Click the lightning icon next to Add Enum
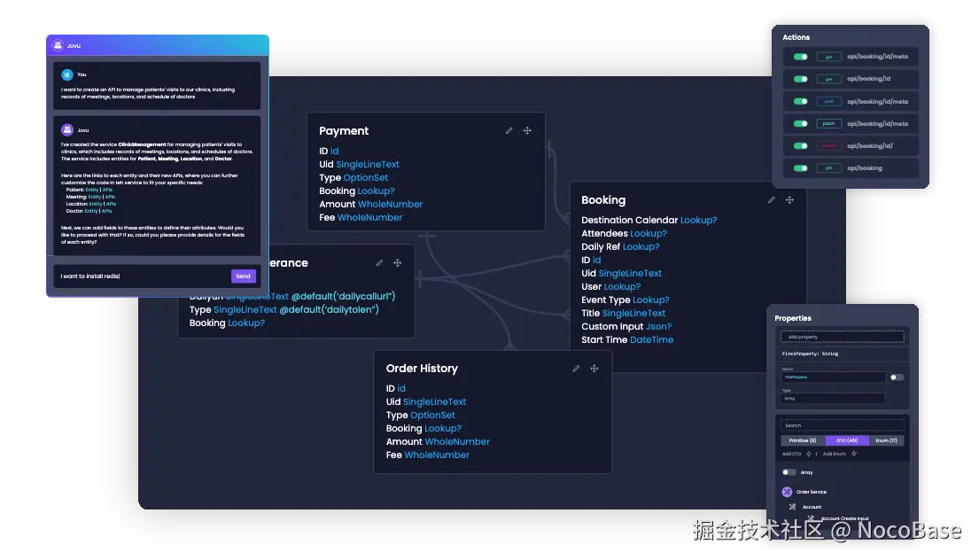This screenshot has width=979, height=560. pyautogui.click(x=853, y=454)
